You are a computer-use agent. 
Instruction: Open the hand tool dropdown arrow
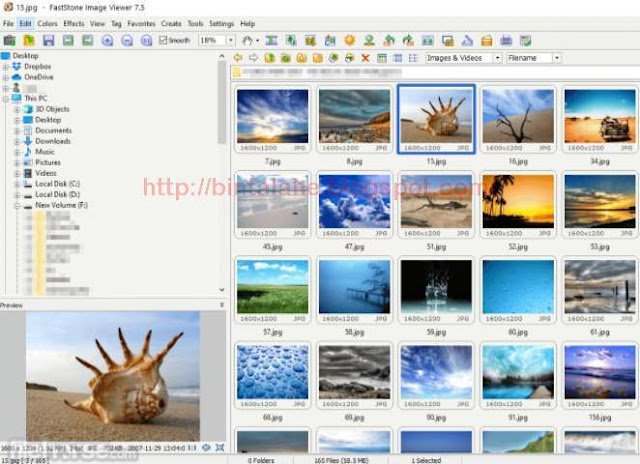257,41
